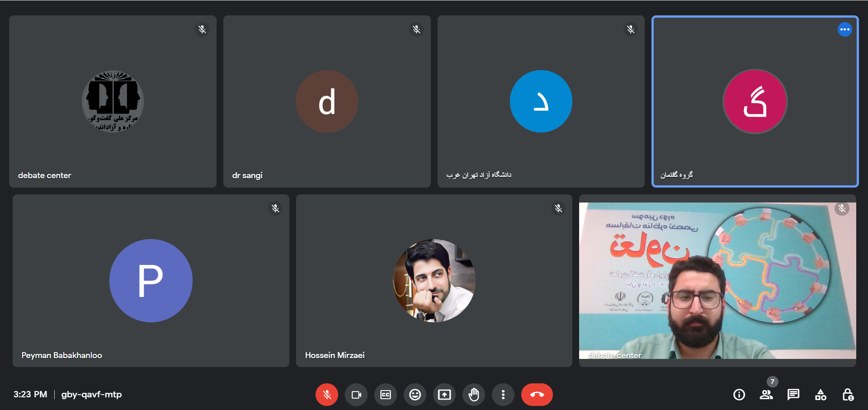Click the Present now screen share icon
The image size is (868, 410).
pyautogui.click(x=444, y=395)
